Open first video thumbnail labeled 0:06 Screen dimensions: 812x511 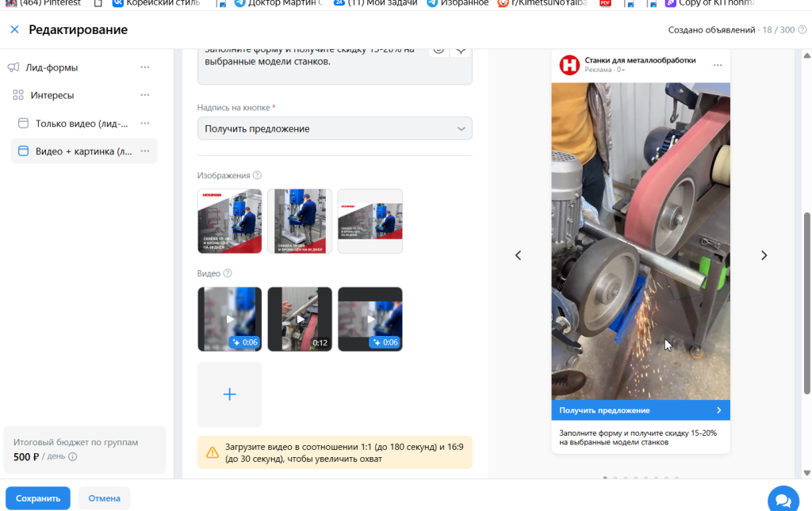[x=229, y=319]
